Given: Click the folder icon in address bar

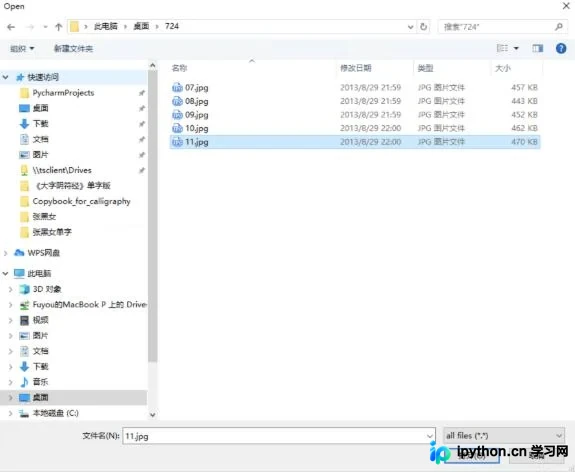Looking at the screenshot, I should [x=74, y=26].
